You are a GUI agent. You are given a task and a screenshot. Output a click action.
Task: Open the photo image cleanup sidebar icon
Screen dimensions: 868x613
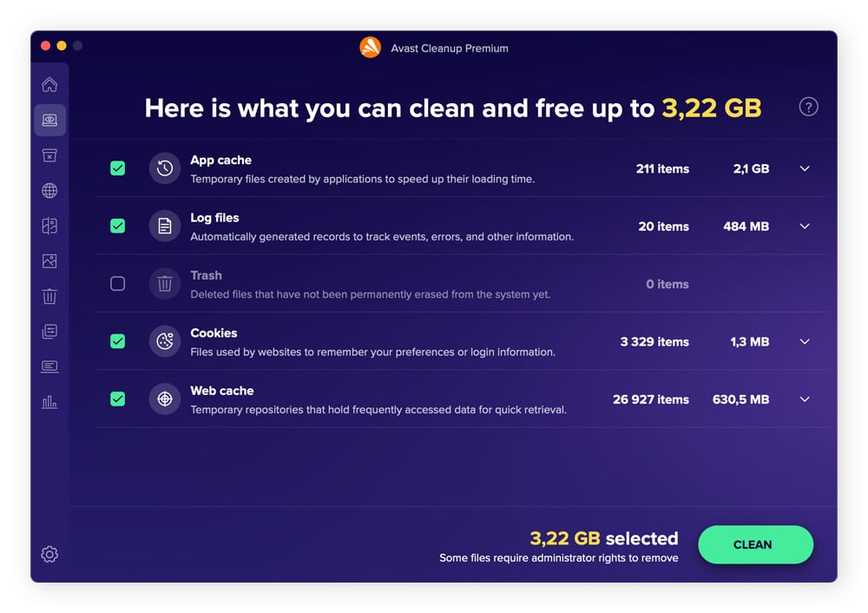pos(49,261)
